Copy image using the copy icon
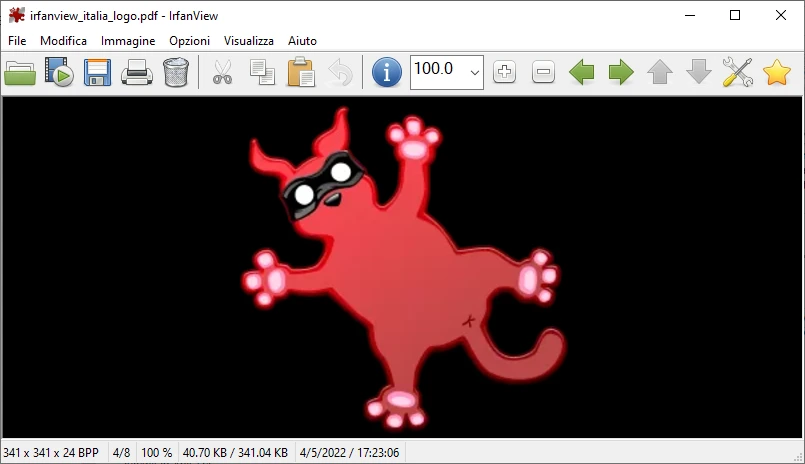The width and height of the screenshot is (805, 464). 262,72
